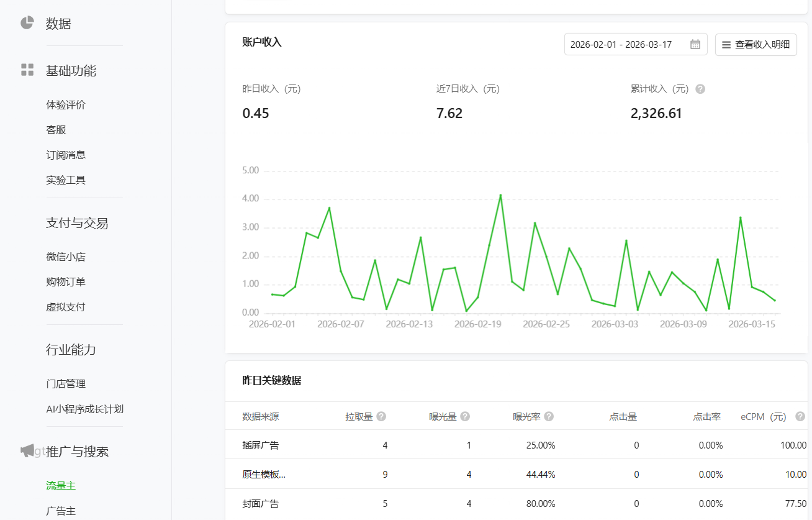Click the help icon beside 拉取量
Image resolution: width=812 pixels, height=520 pixels.
382,416
